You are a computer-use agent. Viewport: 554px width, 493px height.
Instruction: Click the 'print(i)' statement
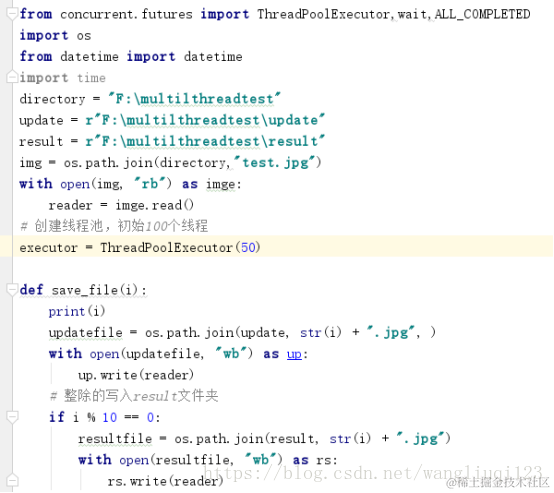(77, 311)
